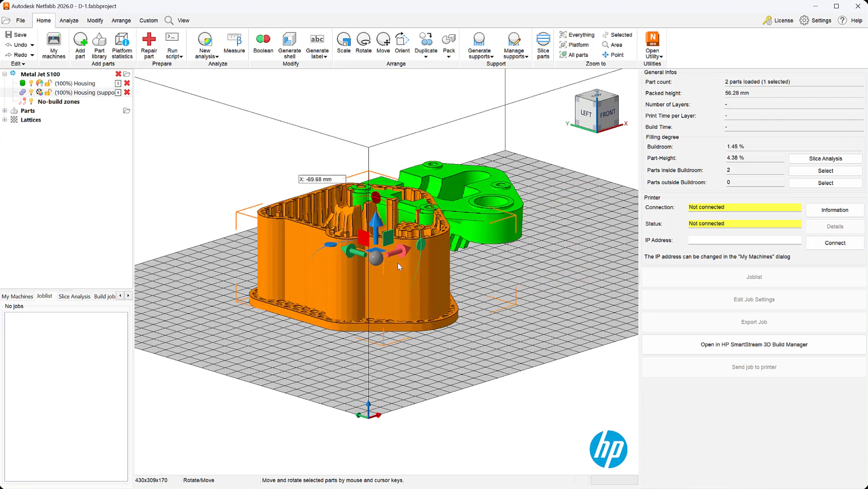Switch to the Arrange ribbon tab
The height and width of the screenshot is (489, 868).
(121, 20)
